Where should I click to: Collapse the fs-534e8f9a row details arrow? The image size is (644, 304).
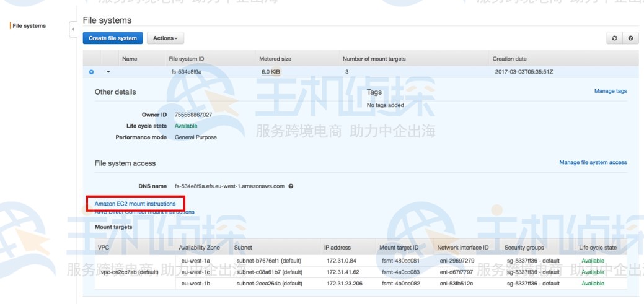pyautogui.click(x=108, y=72)
